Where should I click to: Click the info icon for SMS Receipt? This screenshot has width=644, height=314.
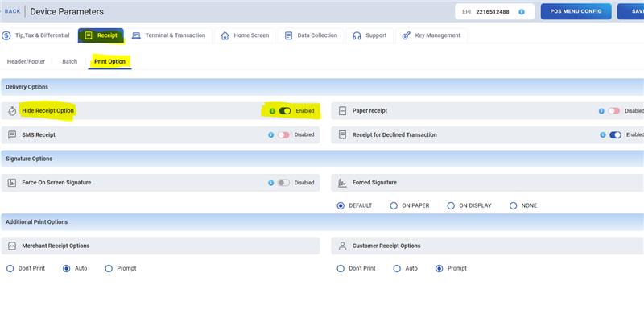[x=270, y=134]
